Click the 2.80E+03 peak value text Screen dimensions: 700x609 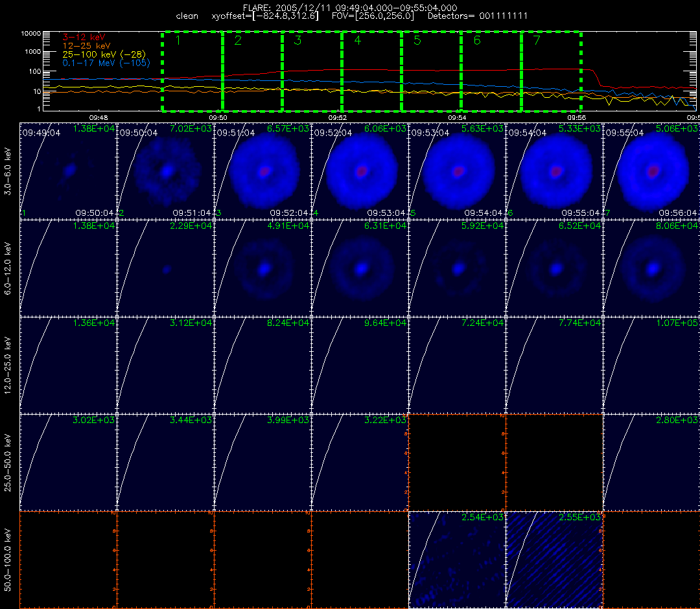point(677,420)
